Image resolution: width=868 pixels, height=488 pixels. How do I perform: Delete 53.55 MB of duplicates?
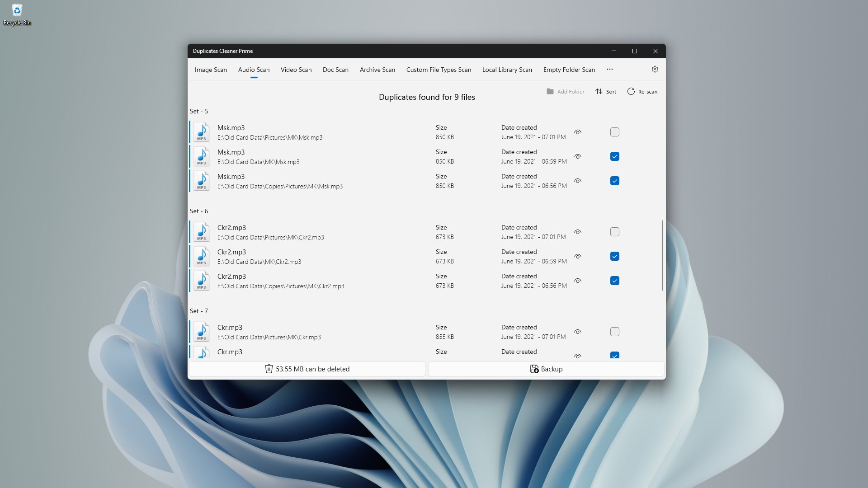click(307, 369)
